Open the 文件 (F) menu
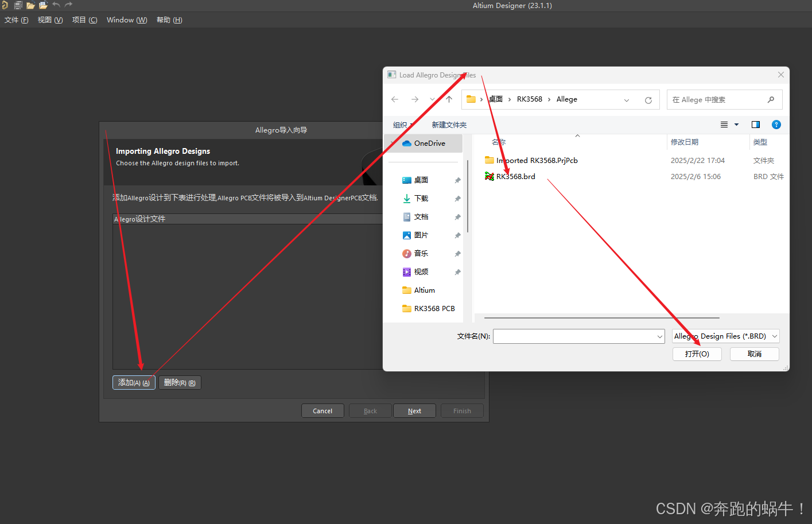812x524 pixels. 17,20
